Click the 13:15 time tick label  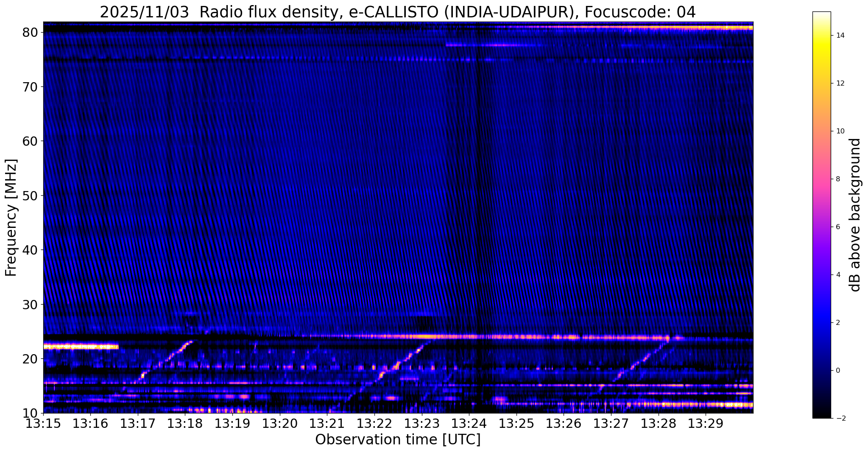pyautogui.click(x=43, y=424)
